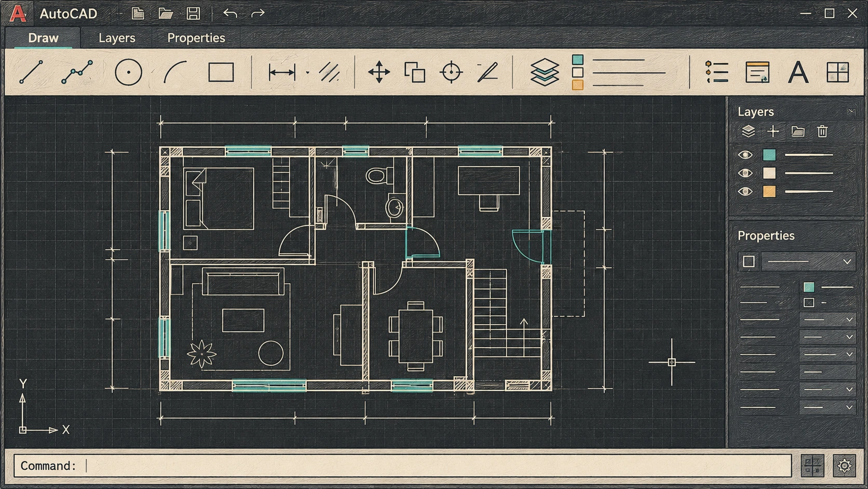Toggle visibility of the teal layer

(x=745, y=155)
